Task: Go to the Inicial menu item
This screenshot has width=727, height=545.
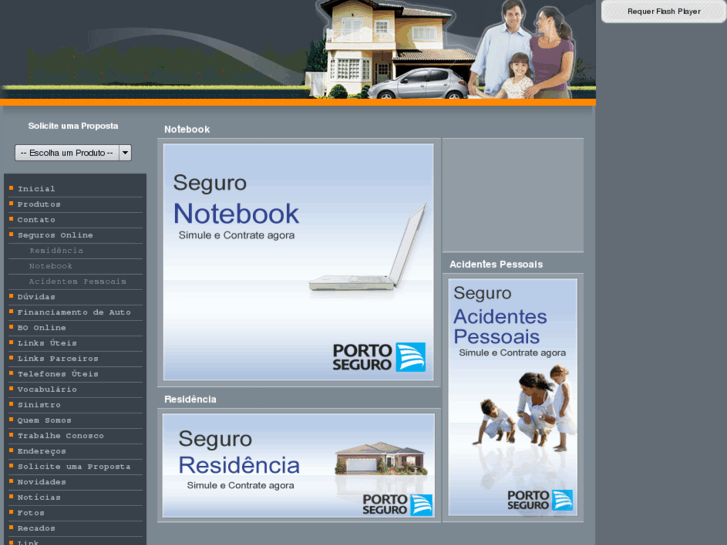Action: tap(36, 189)
